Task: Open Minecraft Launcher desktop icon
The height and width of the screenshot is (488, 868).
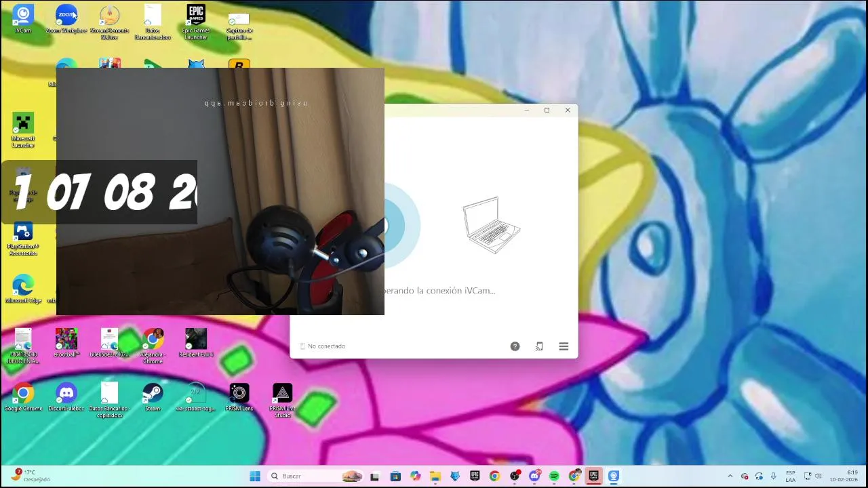Action: coord(23,130)
